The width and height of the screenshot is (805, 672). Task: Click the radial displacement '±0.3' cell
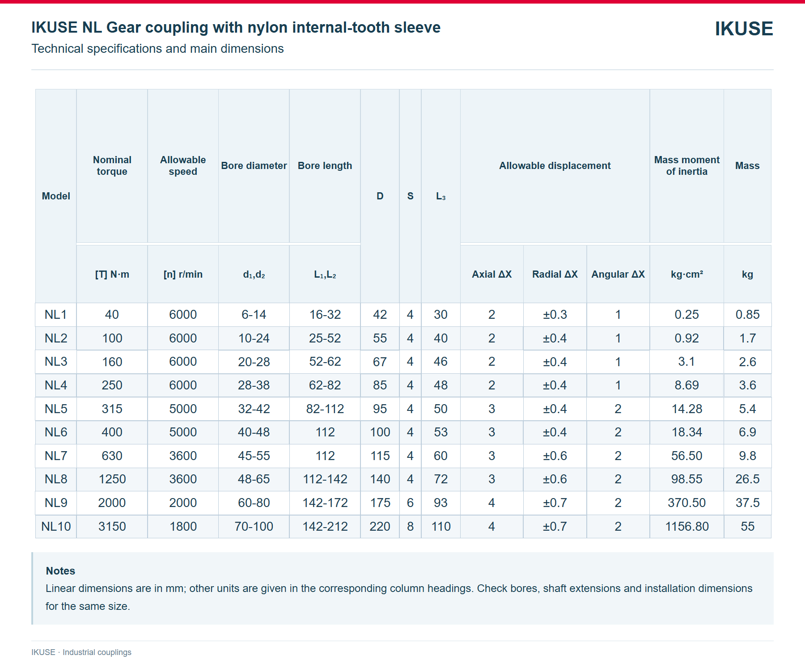click(555, 314)
